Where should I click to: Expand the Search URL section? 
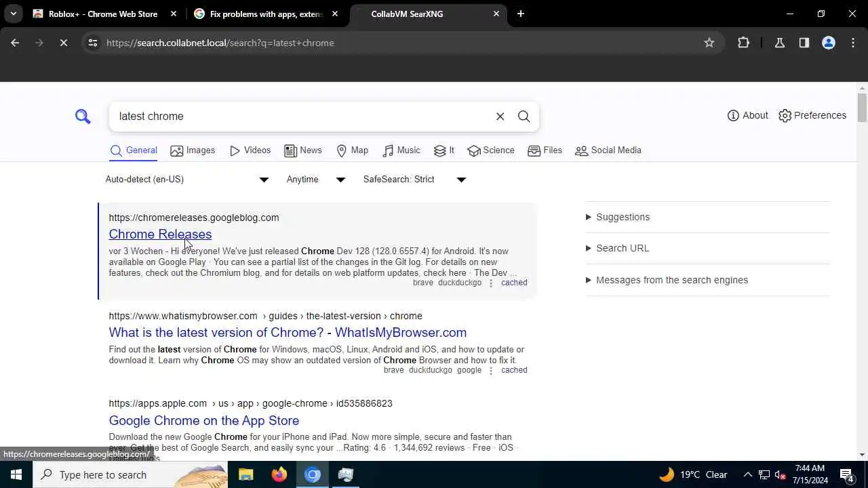[618, 248]
